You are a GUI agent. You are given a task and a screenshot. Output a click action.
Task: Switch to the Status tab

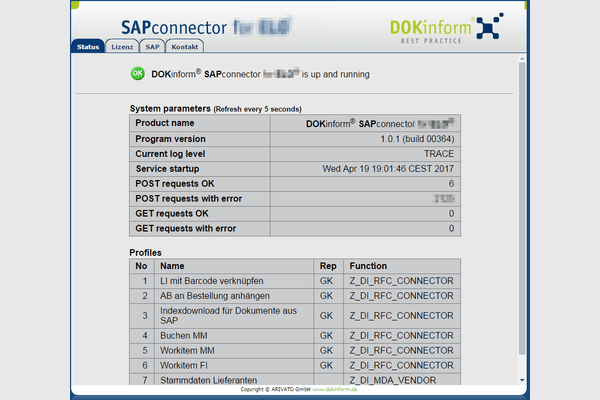tap(87, 47)
